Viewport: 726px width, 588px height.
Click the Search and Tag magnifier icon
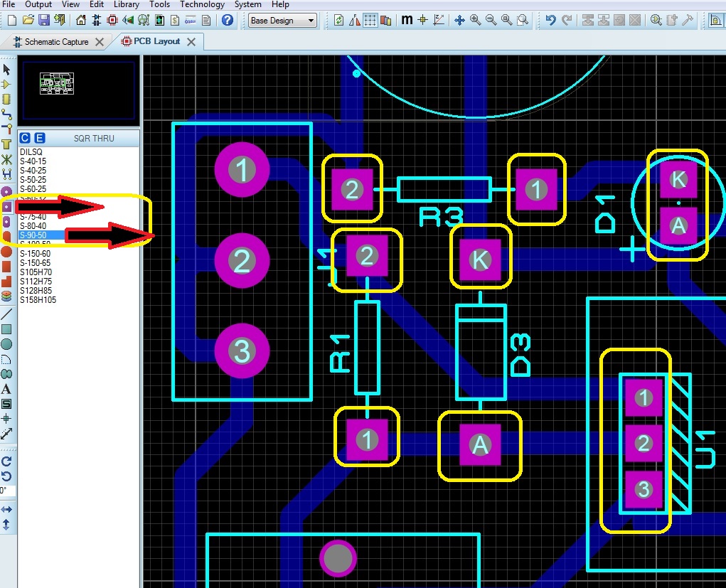656,20
